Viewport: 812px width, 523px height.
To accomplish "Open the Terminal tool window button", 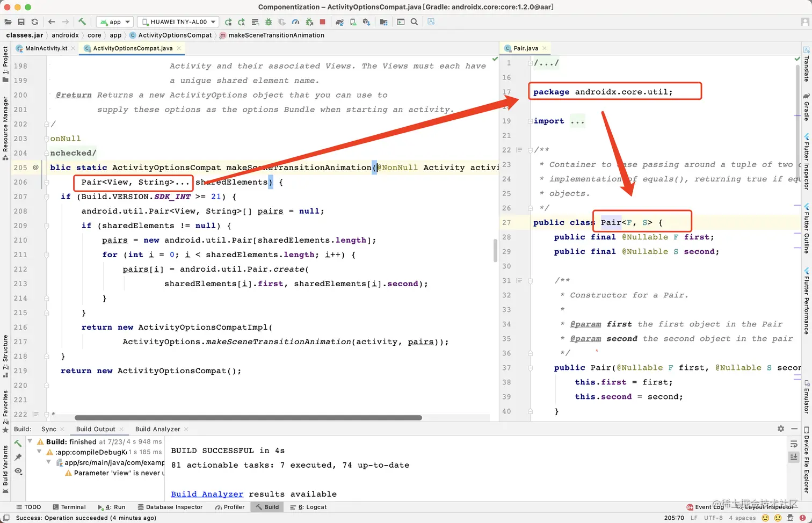I will coord(69,507).
